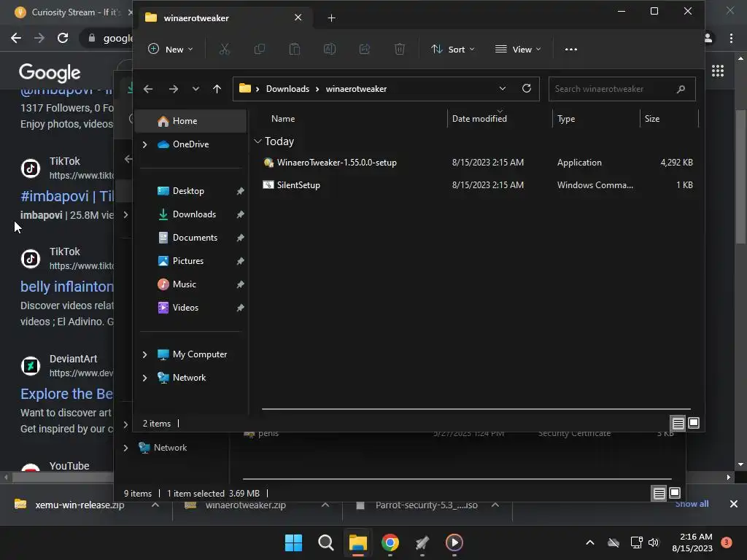Show hidden system tray icons
The width and height of the screenshot is (747, 560).
[x=589, y=542]
